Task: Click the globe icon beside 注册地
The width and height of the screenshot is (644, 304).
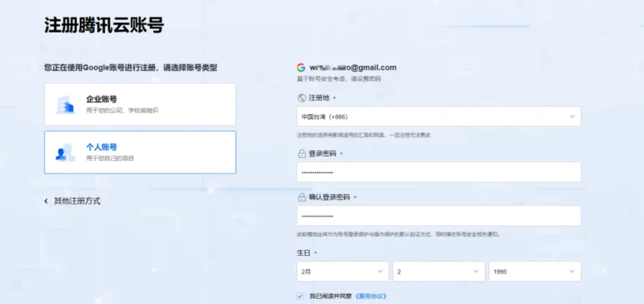Action: pyautogui.click(x=301, y=98)
